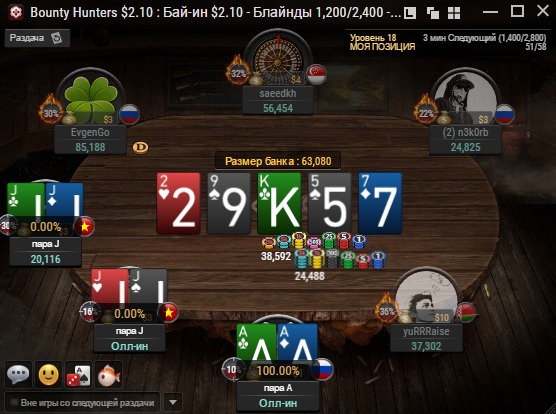Click yuRRRaise's player avatar
The height and width of the screenshot is (414, 556).
tap(426, 296)
